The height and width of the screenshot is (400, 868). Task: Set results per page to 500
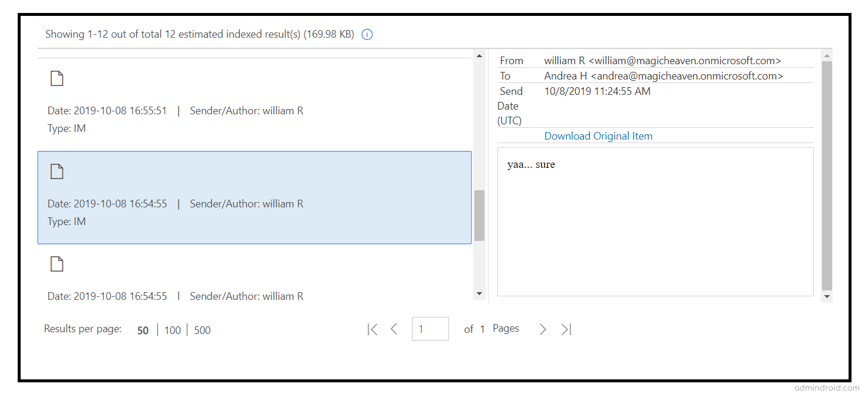point(202,330)
